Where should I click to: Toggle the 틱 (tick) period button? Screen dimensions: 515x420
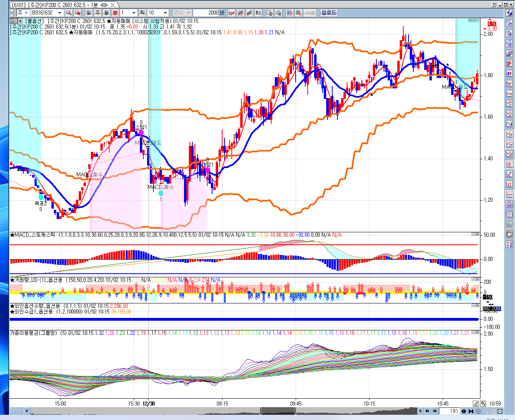(142, 13)
